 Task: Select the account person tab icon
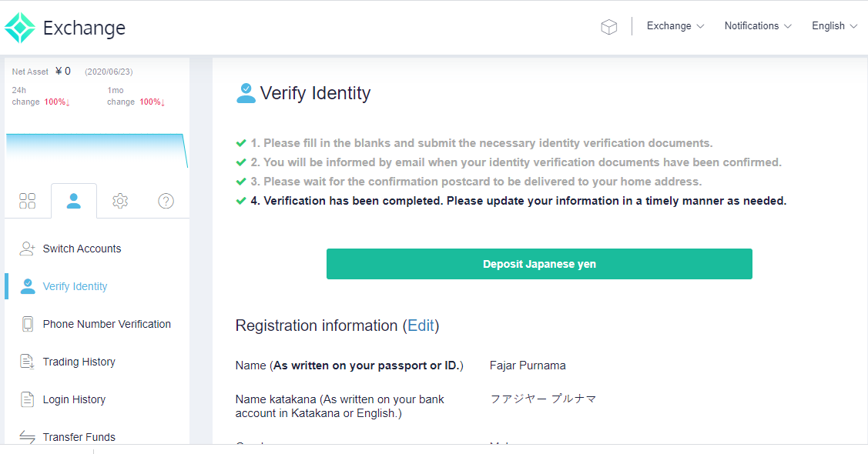point(74,201)
